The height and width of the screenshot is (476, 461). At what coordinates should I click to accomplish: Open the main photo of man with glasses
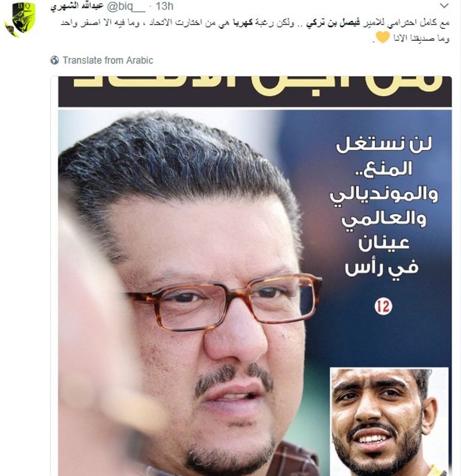[194, 293]
